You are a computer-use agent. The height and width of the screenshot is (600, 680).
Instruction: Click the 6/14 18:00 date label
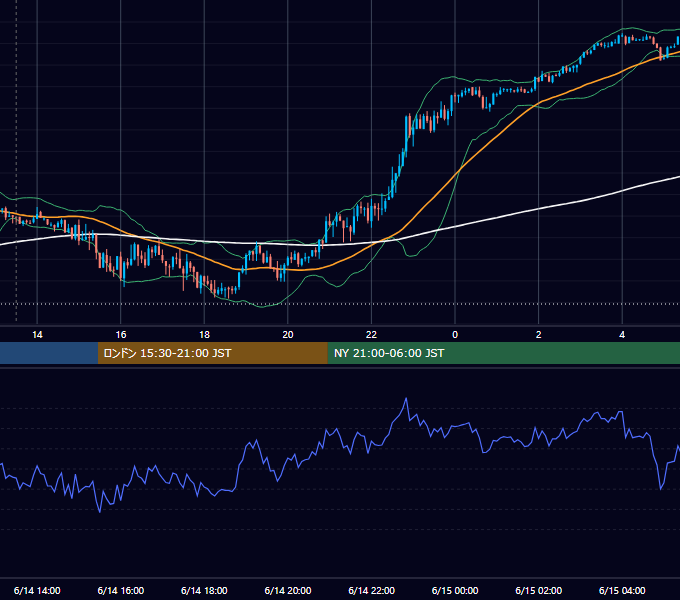(204, 590)
